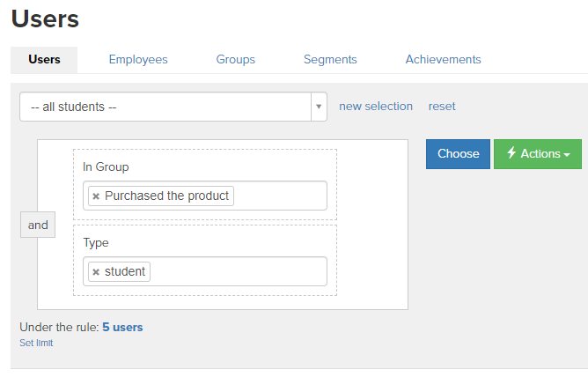
Task: Click the lightning bolt icon on Actions
Action: coord(511,152)
